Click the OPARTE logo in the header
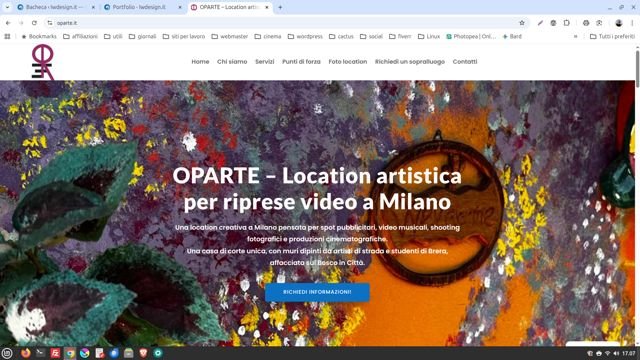Image resolution: width=640 pixels, height=360 pixels. click(43, 62)
